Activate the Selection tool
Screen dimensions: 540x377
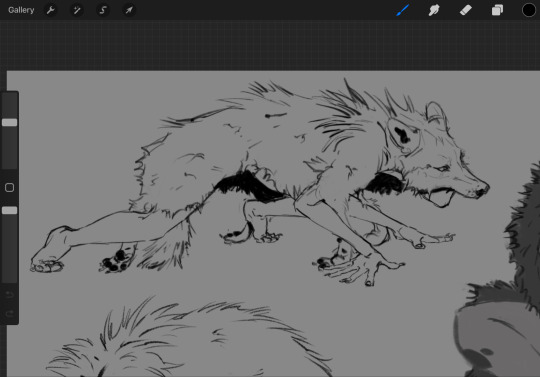pos(103,10)
